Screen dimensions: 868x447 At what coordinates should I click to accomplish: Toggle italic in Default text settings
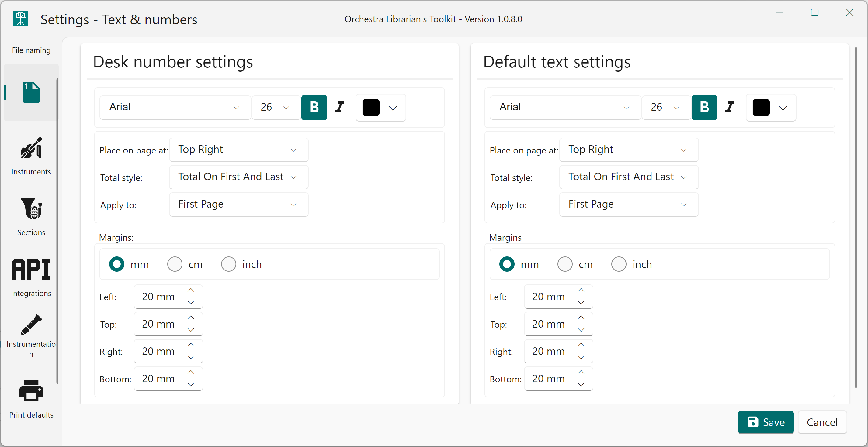coord(730,107)
